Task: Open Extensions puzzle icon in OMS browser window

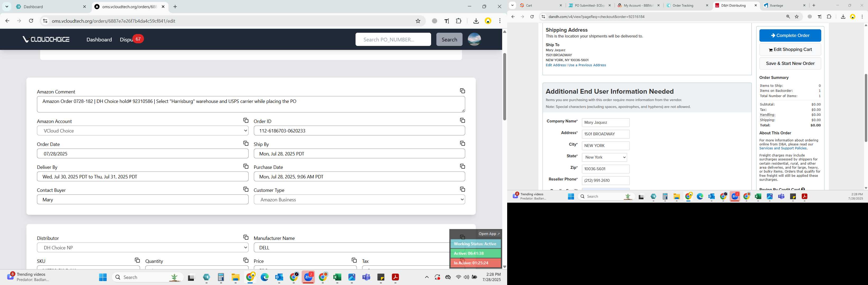Action: [458, 21]
